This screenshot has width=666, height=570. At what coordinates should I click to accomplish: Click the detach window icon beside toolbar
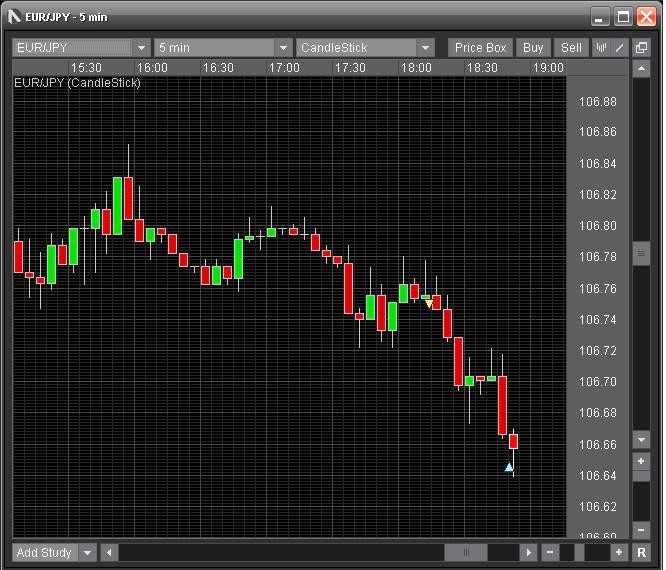pos(641,47)
